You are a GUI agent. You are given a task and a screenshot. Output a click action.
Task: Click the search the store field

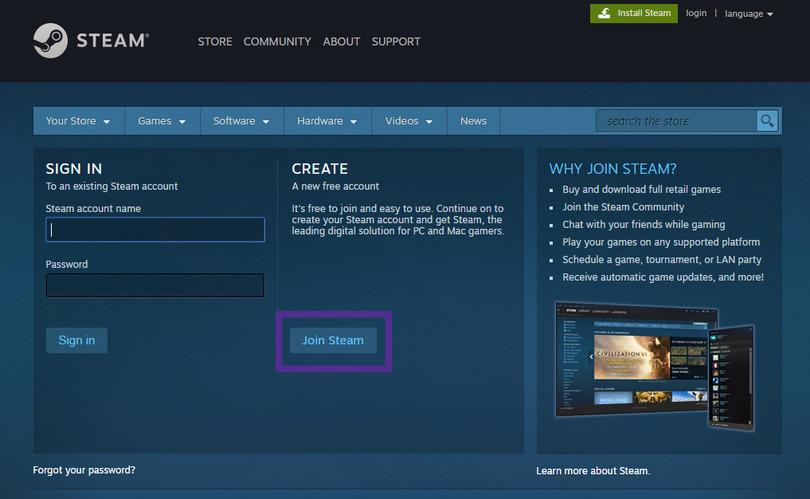click(x=677, y=121)
